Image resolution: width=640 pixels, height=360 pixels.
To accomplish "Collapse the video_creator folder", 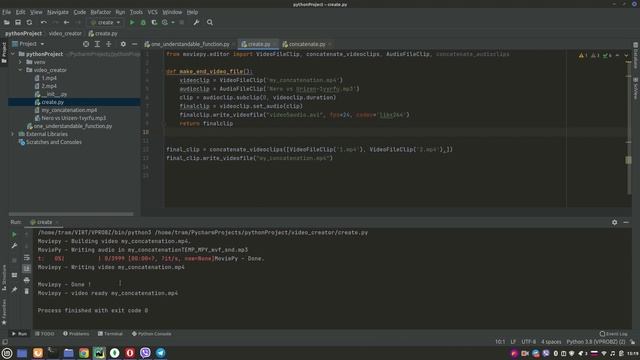I will point(20,70).
